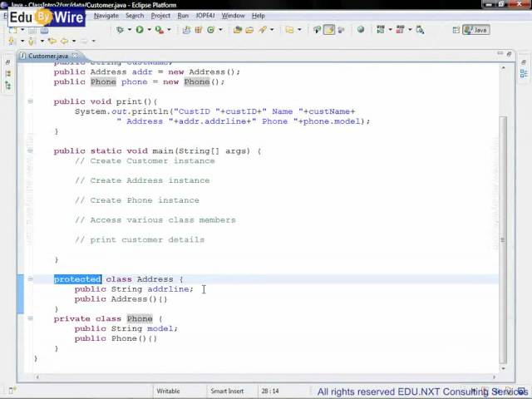Minimize the editor area view

pyautogui.click(x=500, y=53)
